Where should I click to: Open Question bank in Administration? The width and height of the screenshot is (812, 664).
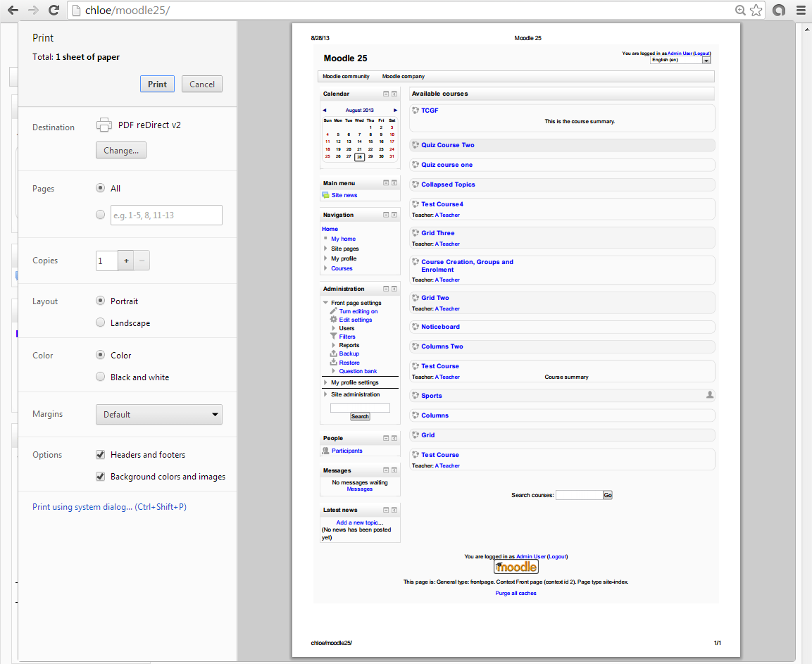click(x=358, y=371)
